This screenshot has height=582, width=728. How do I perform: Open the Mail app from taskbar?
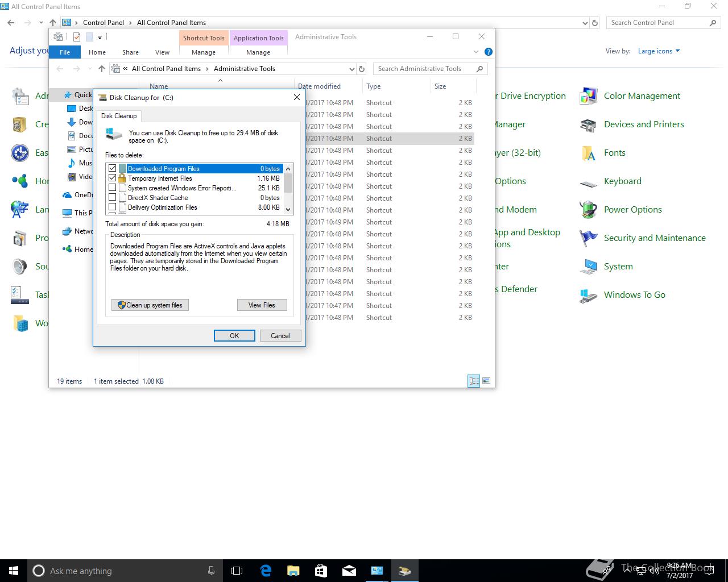(349, 571)
